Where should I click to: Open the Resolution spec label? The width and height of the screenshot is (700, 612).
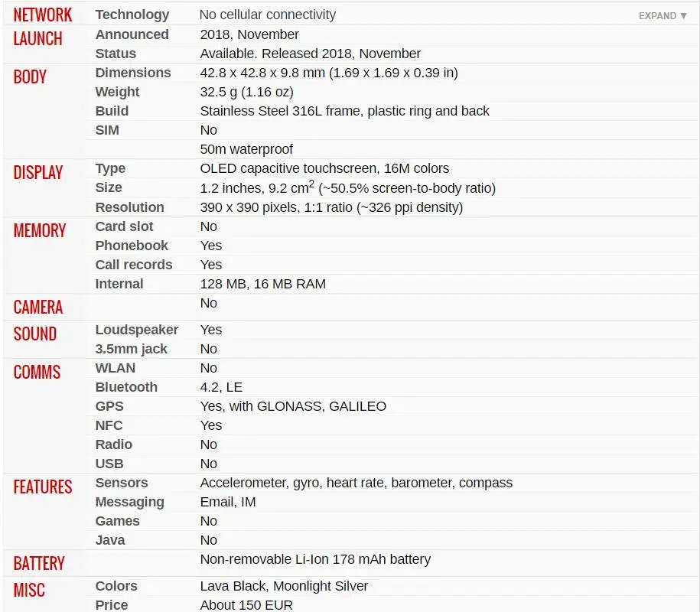pyautogui.click(x=130, y=207)
